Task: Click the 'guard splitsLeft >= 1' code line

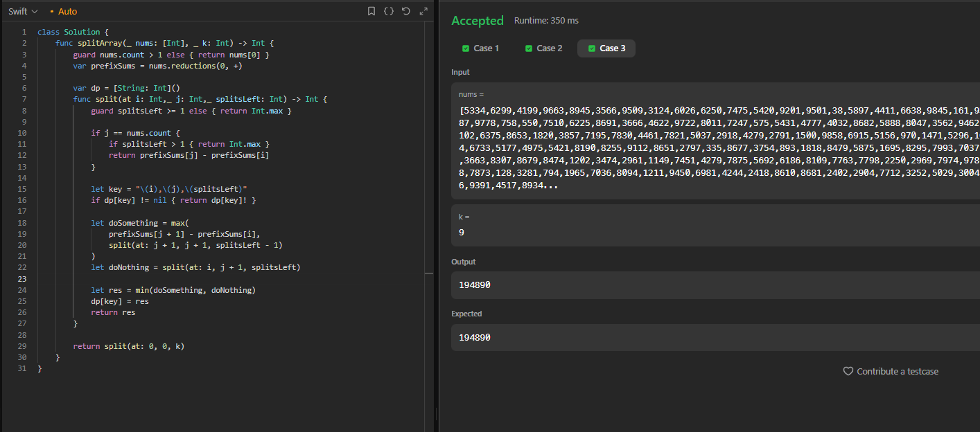Action: pyautogui.click(x=191, y=111)
